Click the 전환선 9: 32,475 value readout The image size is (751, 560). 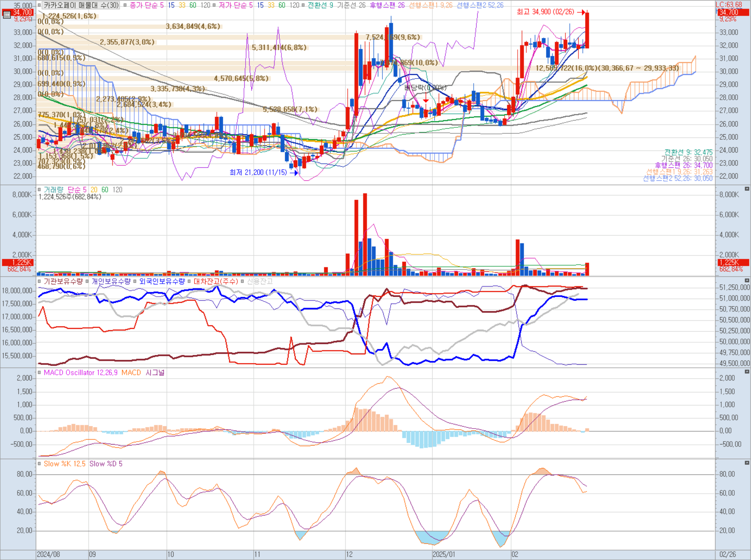(688, 152)
